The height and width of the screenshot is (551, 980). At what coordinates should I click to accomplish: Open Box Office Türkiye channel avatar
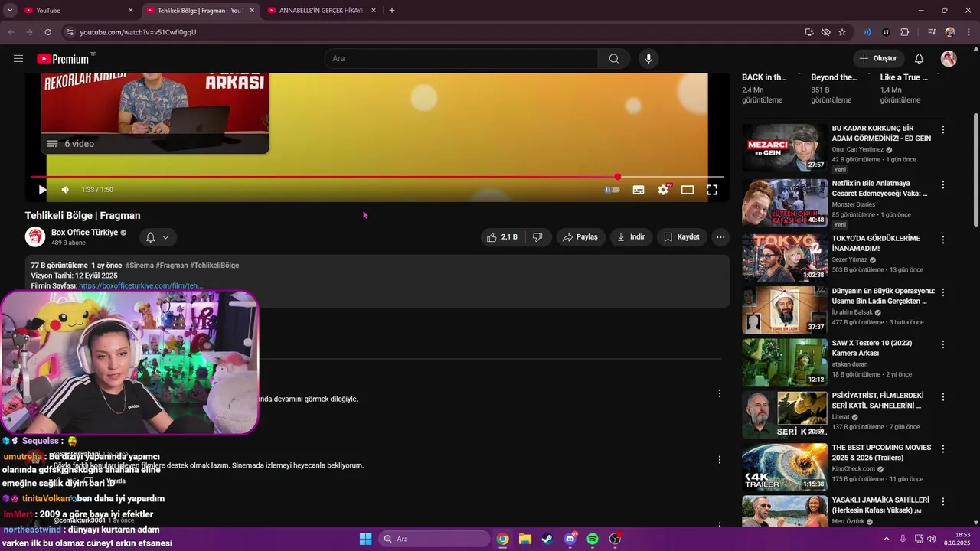(x=35, y=237)
